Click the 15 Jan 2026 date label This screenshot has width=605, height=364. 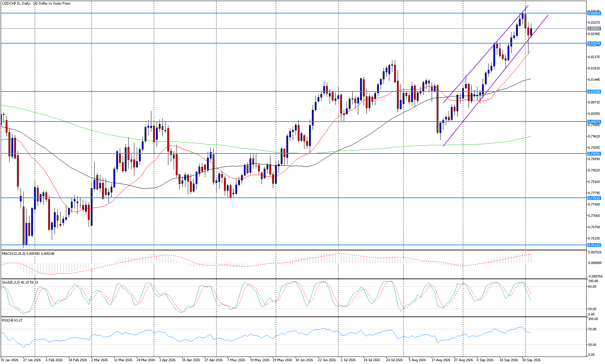pos(10,360)
